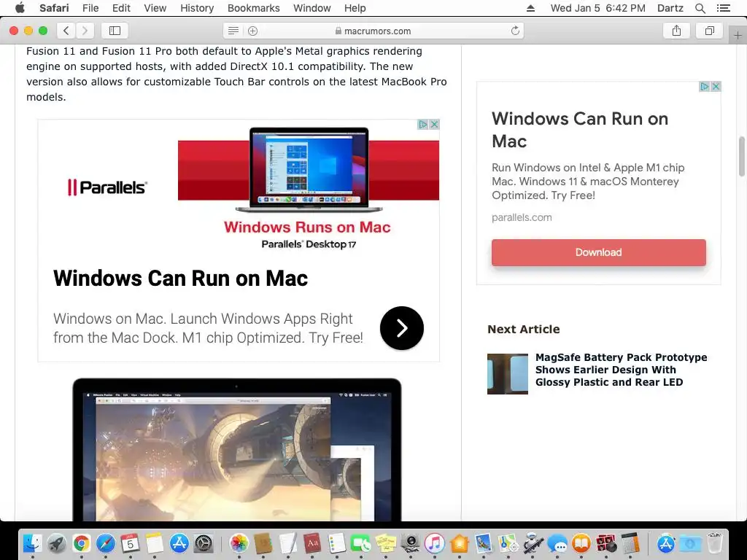Image resolution: width=747 pixels, height=560 pixels.
Task: Open Photos from the Dock
Action: click(239, 543)
